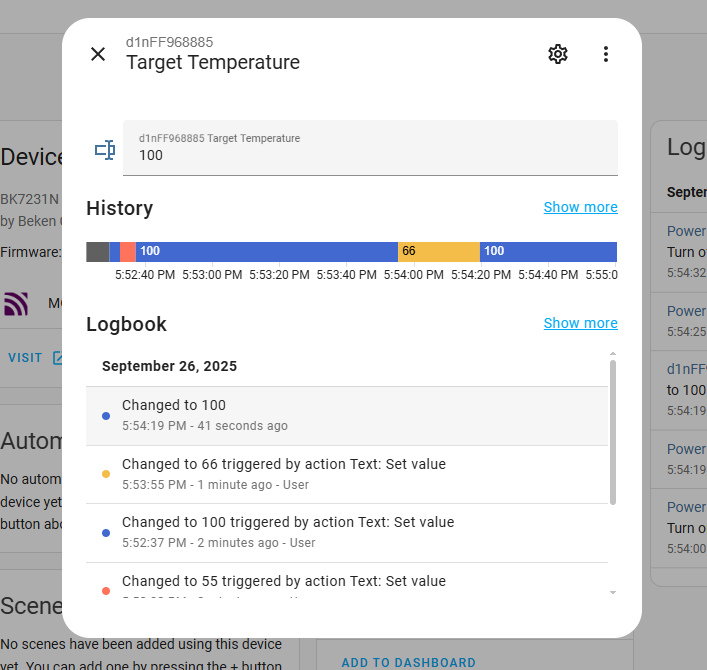
Task: Click the logbook scrollbar thumb
Action: point(613,430)
